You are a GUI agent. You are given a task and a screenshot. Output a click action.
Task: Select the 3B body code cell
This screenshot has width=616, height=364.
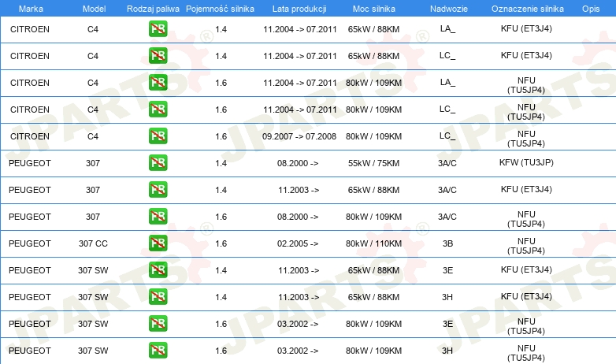(x=448, y=243)
